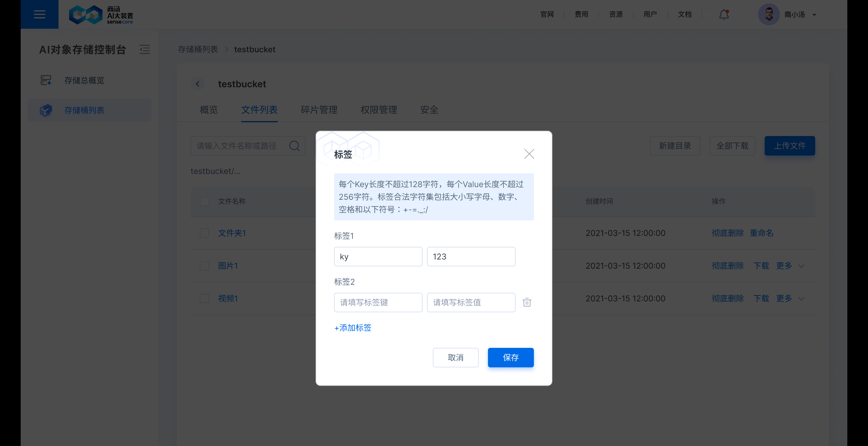The image size is (868, 446).
Task: Select 存储总概览 in the sidebar
Action: [x=84, y=80]
